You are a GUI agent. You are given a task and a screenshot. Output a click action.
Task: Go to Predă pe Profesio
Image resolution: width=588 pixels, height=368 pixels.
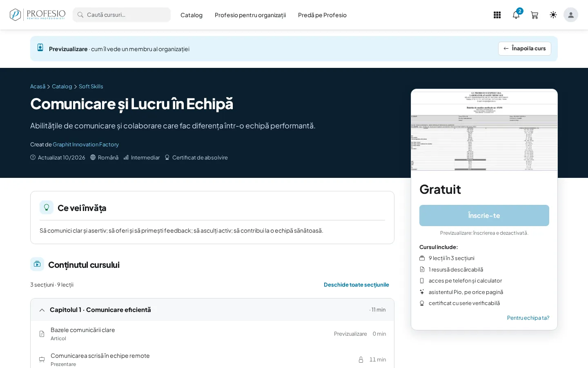(322, 15)
